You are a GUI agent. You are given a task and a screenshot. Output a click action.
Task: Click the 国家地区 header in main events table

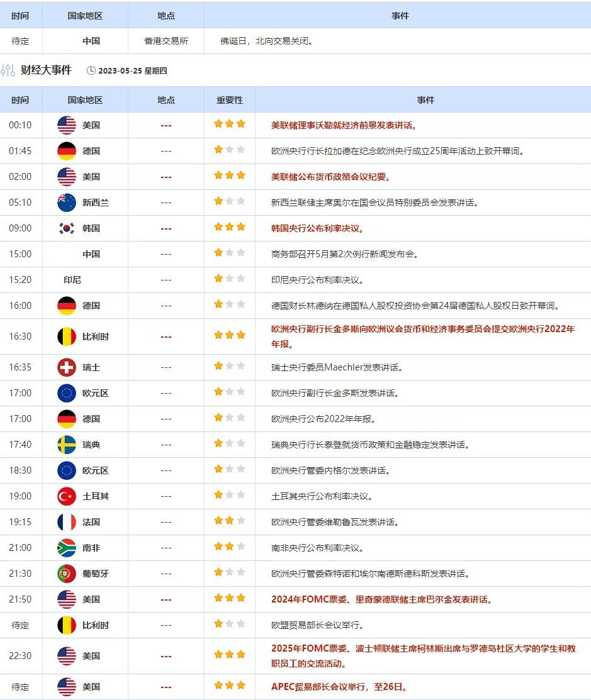(x=85, y=100)
